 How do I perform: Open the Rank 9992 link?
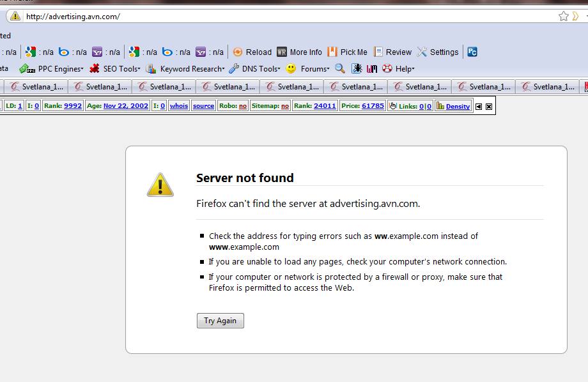[x=73, y=105]
